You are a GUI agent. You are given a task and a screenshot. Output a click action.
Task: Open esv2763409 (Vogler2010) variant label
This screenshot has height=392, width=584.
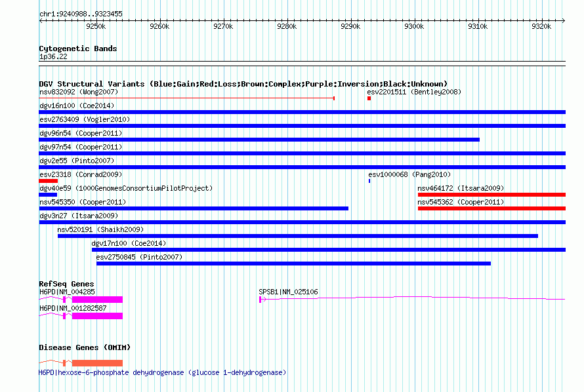click(x=85, y=119)
